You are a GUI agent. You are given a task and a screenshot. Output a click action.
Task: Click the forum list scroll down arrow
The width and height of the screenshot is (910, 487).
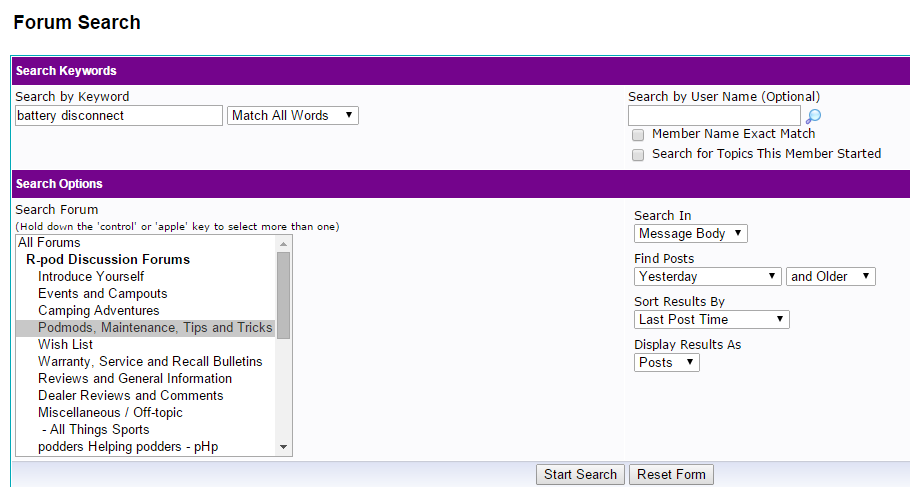click(283, 447)
